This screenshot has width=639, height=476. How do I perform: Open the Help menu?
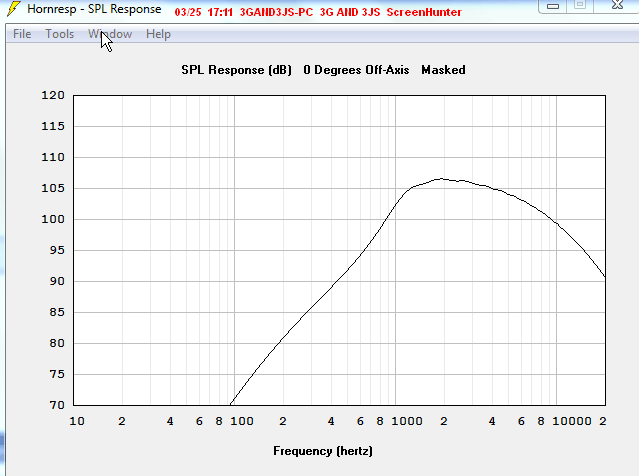158,34
